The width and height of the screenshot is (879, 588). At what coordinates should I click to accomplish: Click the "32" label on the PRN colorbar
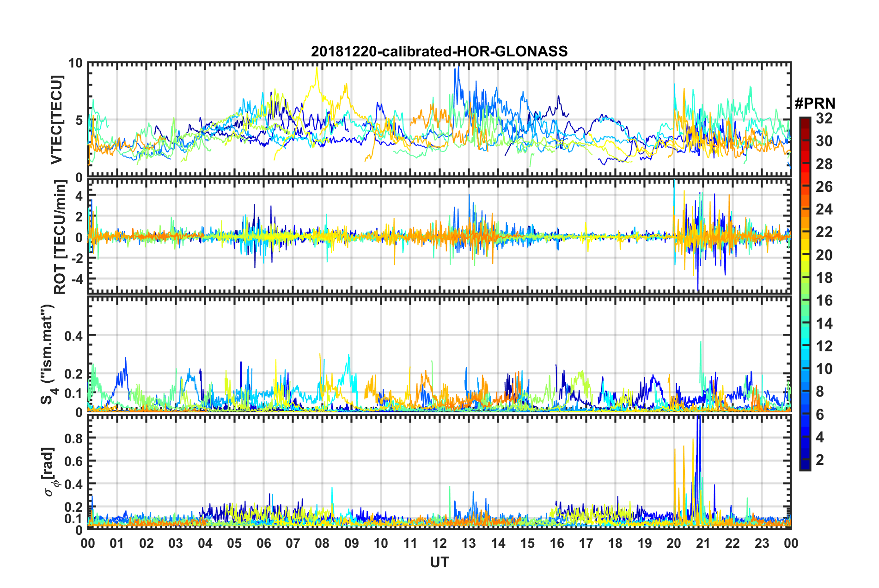(x=824, y=118)
